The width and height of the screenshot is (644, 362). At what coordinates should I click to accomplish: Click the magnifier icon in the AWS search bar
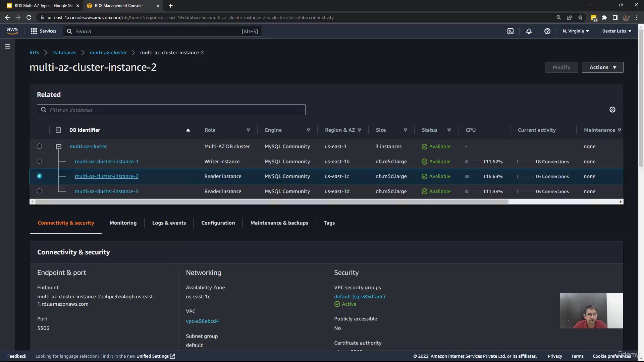tap(69, 31)
